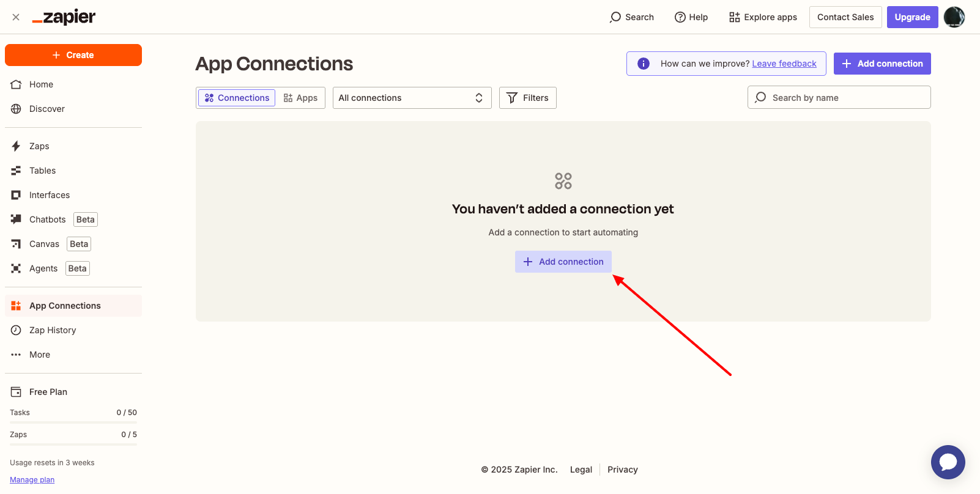The image size is (980, 494).
Task: Click the Free Plan label
Action: 48,392
